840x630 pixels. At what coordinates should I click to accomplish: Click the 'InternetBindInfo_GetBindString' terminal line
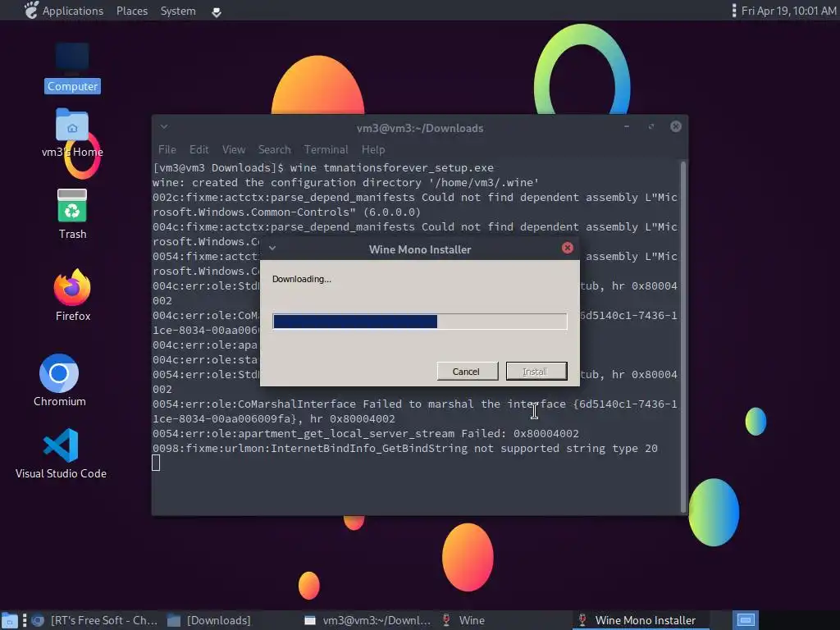tap(405, 449)
